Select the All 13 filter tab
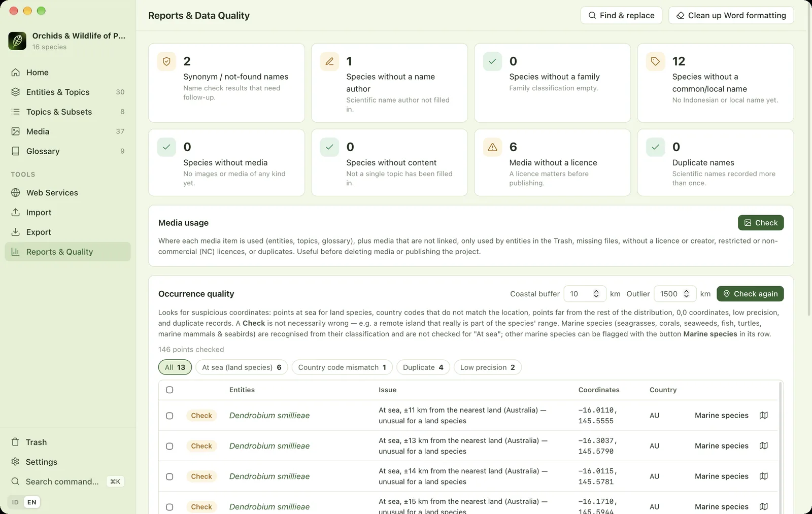This screenshot has height=514, width=812. pyautogui.click(x=175, y=367)
